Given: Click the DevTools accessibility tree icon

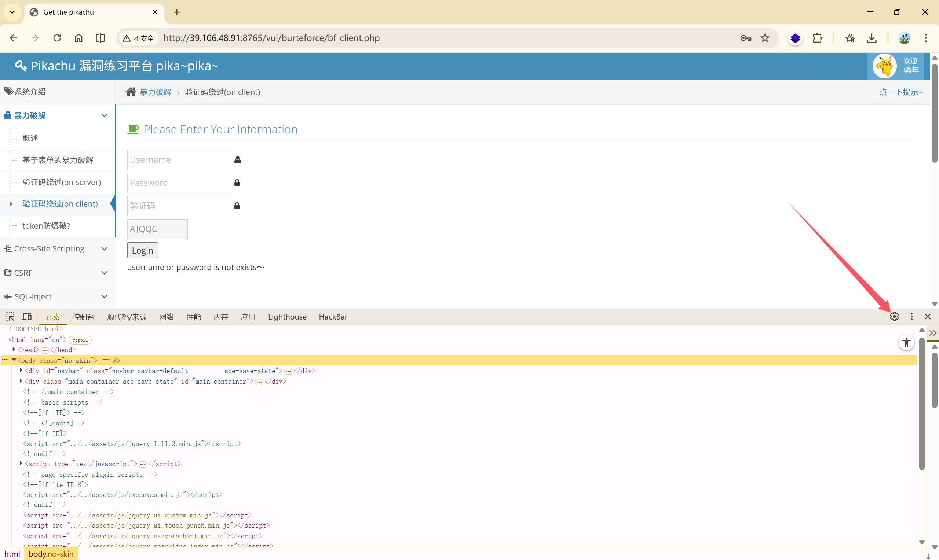Looking at the screenshot, I should pyautogui.click(x=906, y=343).
